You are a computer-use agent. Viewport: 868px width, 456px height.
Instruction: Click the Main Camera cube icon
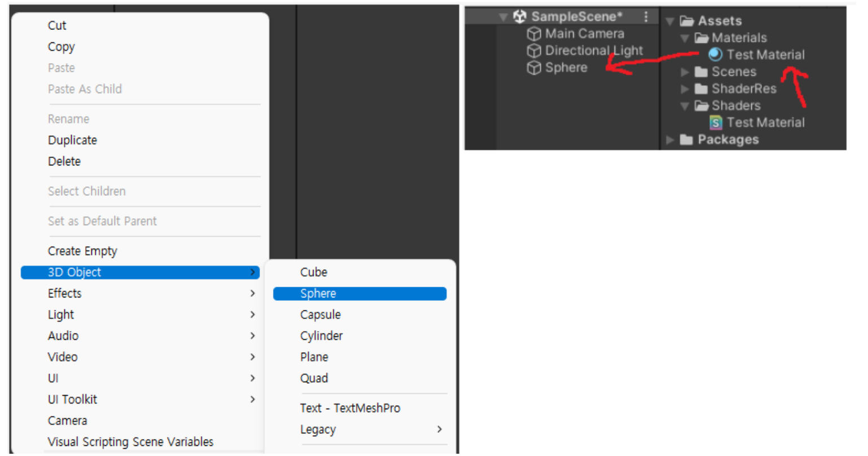click(534, 34)
